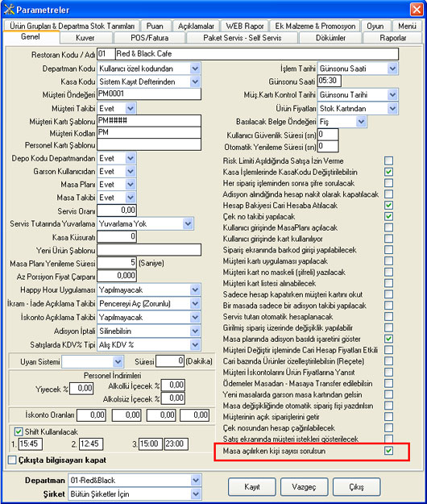Viewport: 427px width, 504px height.
Task: Toggle Masa planında adisyon basıldı işaretini göster
Action: click(x=388, y=339)
